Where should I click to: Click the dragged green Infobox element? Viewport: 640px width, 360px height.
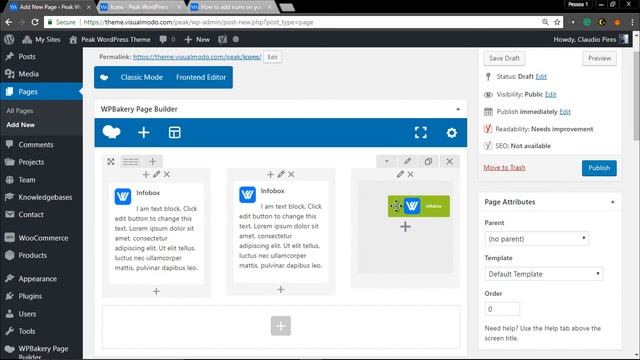419,206
